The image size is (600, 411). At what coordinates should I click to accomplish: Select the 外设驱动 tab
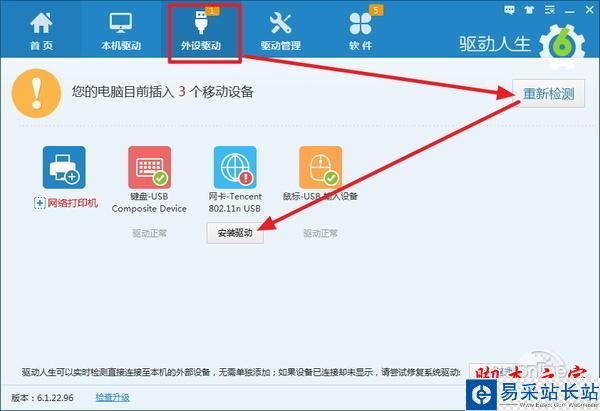(201, 31)
